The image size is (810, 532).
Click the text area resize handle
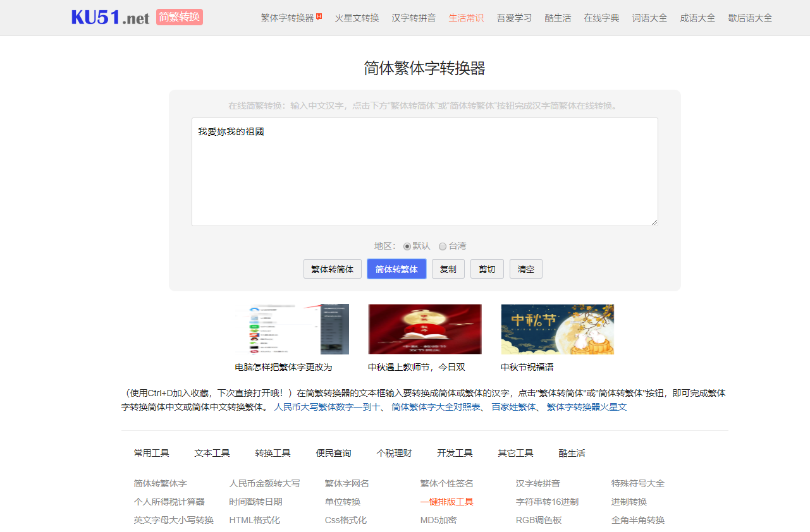(x=654, y=222)
